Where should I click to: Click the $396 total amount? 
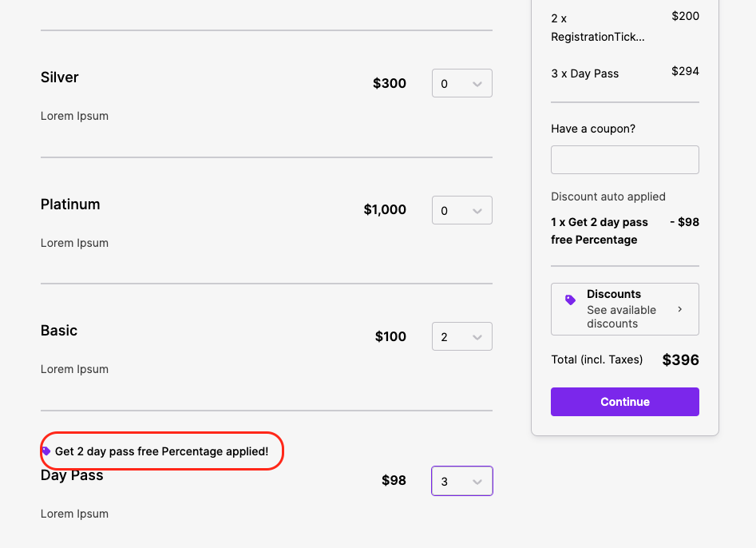pyautogui.click(x=680, y=360)
